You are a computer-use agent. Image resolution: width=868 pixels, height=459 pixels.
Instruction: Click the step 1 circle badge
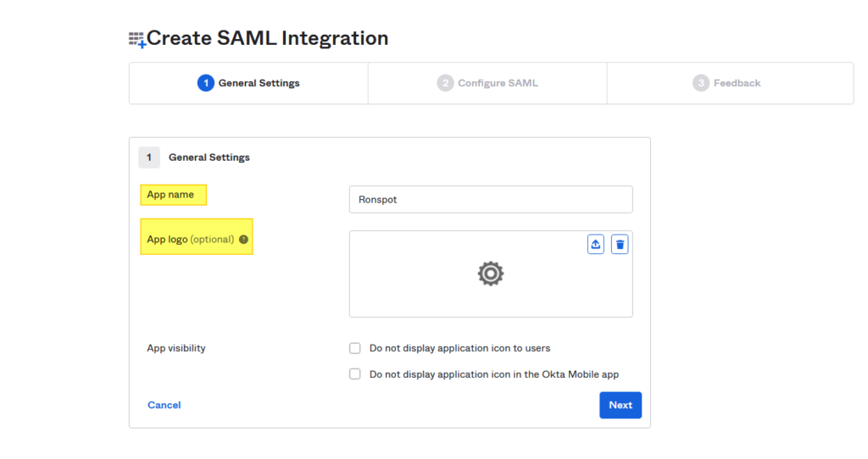[206, 83]
